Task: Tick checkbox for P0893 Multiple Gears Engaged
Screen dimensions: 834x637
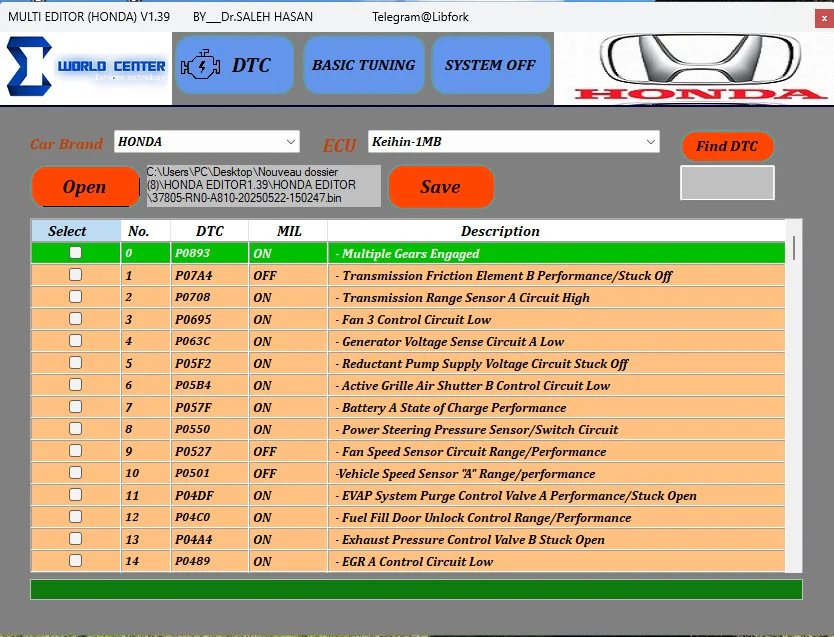Action: (75, 253)
